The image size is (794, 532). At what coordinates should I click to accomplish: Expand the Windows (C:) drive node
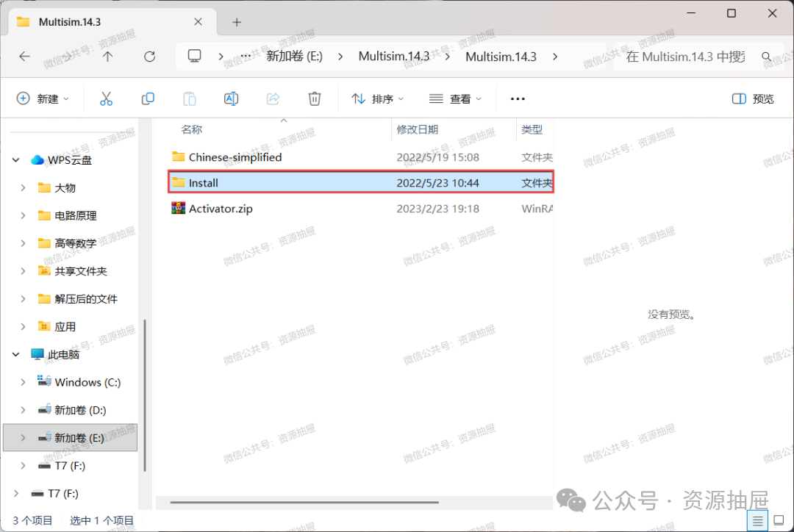click(x=23, y=382)
